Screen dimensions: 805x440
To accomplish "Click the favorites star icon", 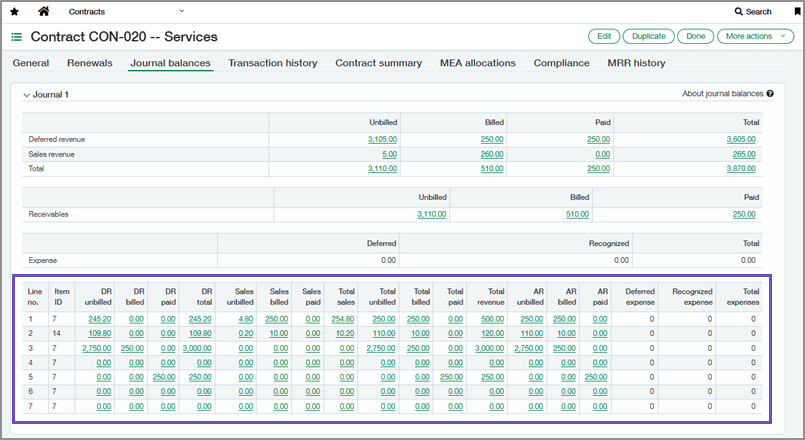I will pyautogui.click(x=14, y=11).
